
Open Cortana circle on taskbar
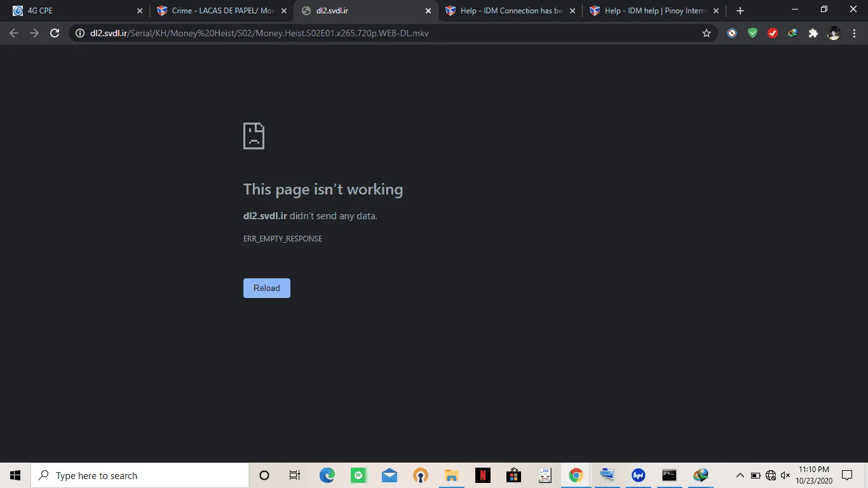click(264, 475)
